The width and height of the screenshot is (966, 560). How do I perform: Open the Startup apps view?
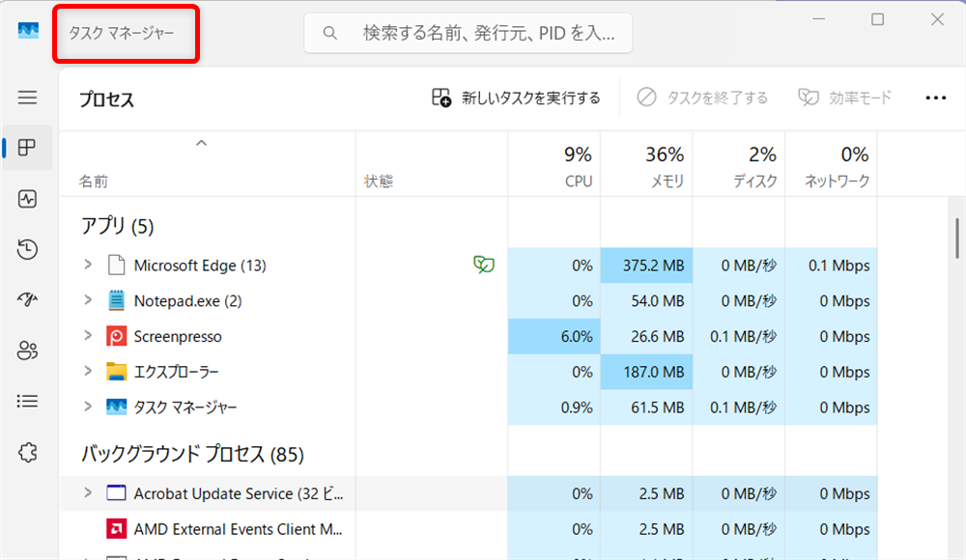pyautogui.click(x=27, y=299)
